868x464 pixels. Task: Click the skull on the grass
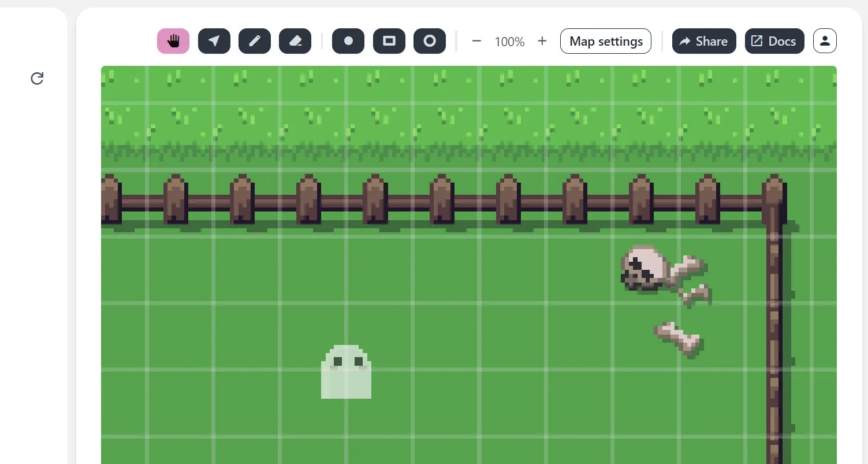click(643, 268)
